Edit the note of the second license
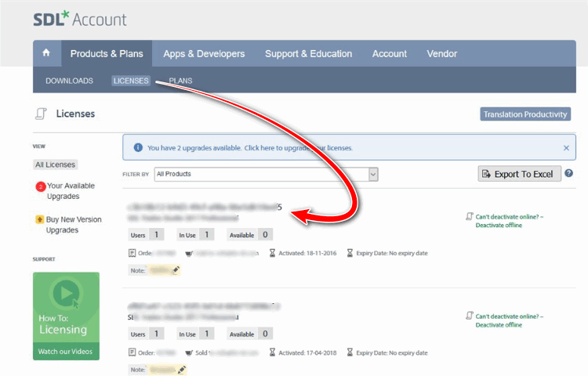The height and width of the screenshot is (376, 588). tap(182, 370)
